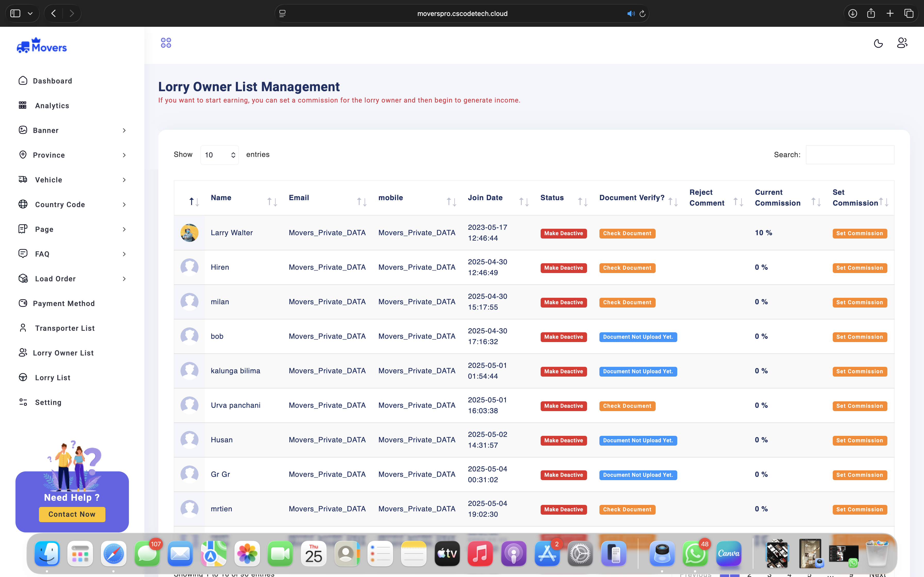Click Check Document for milan
The height and width of the screenshot is (577, 924).
click(627, 302)
